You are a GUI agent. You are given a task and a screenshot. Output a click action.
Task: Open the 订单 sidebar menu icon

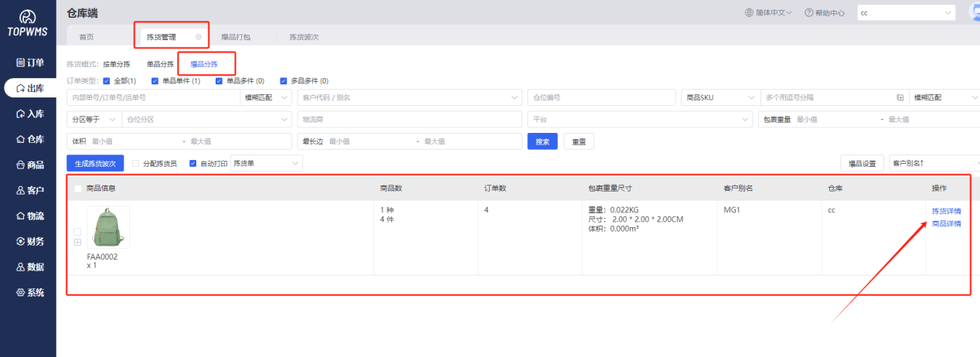tap(20, 62)
